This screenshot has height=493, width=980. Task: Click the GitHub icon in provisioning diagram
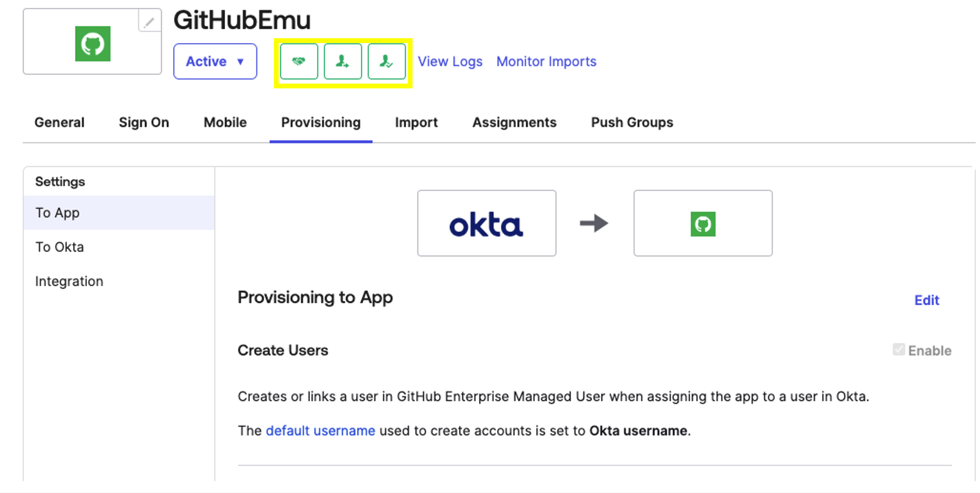(703, 224)
